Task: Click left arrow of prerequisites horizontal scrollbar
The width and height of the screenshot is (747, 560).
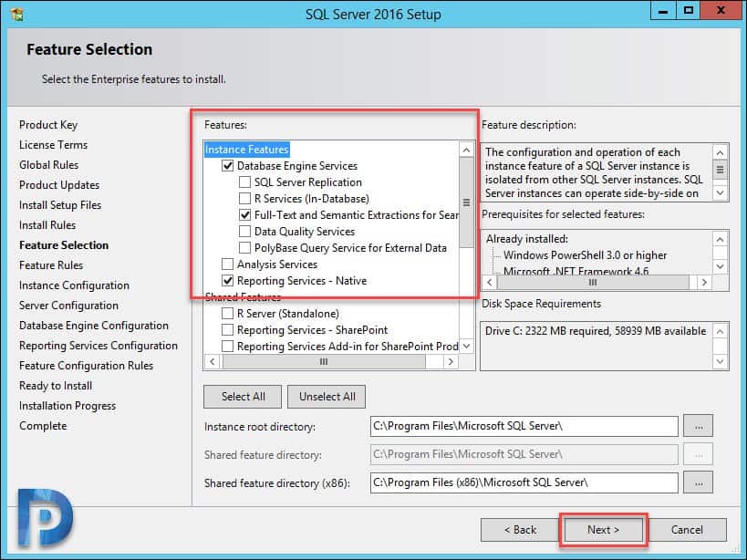Action: tap(489, 283)
